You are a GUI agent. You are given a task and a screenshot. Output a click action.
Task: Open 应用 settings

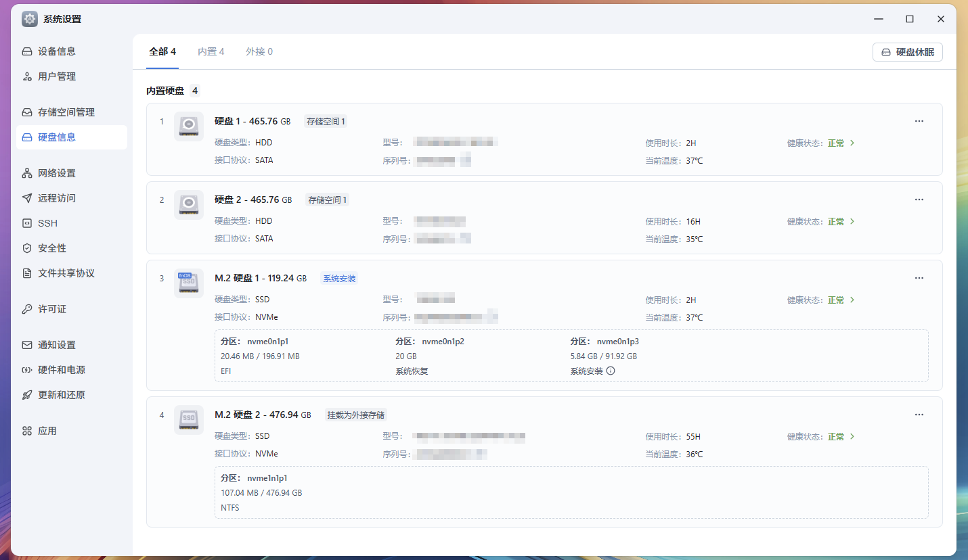[72, 431]
